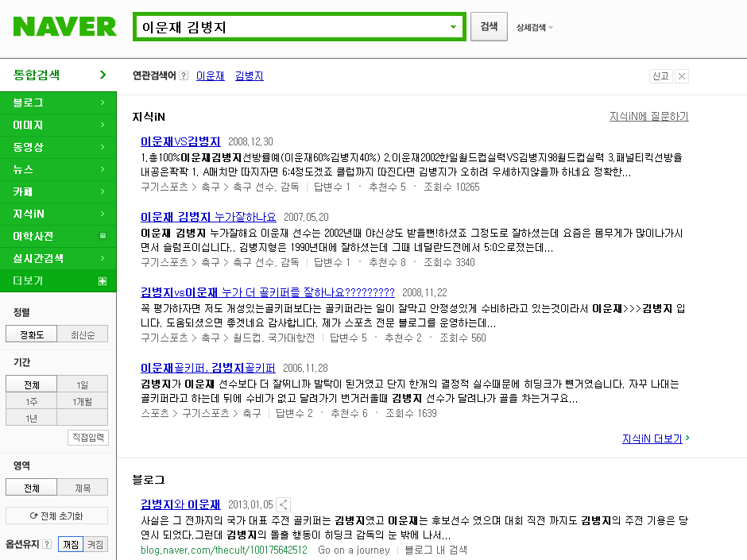Click the chevron arrow beside 통합검색
The image size is (747, 560).
pyautogui.click(x=103, y=75)
